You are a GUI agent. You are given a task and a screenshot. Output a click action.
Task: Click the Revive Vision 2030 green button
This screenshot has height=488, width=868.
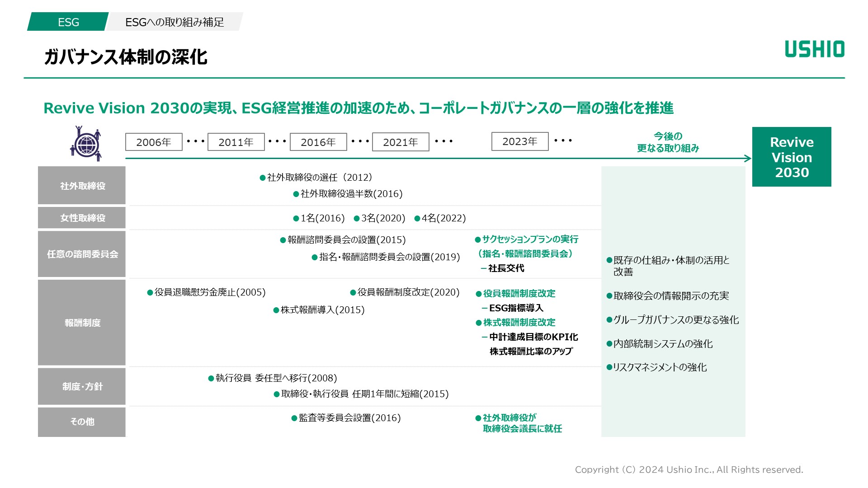click(x=792, y=158)
